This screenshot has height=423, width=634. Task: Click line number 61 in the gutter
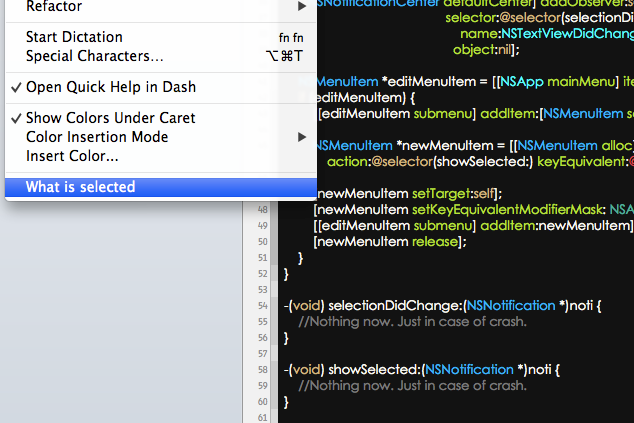pos(263,417)
